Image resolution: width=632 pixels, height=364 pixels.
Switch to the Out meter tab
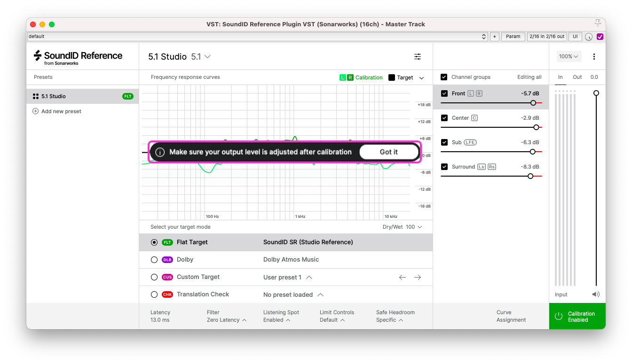point(577,77)
